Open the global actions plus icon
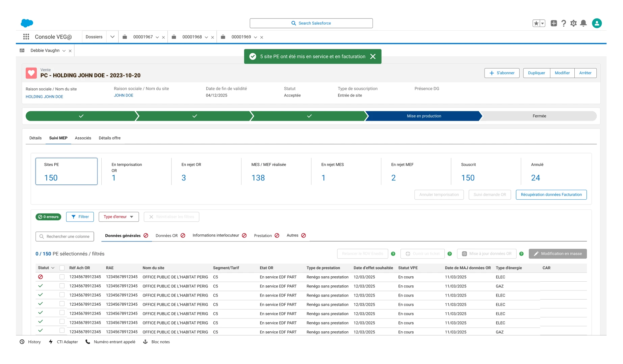Viewport: 623px width, 364px height. click(554, 23)
